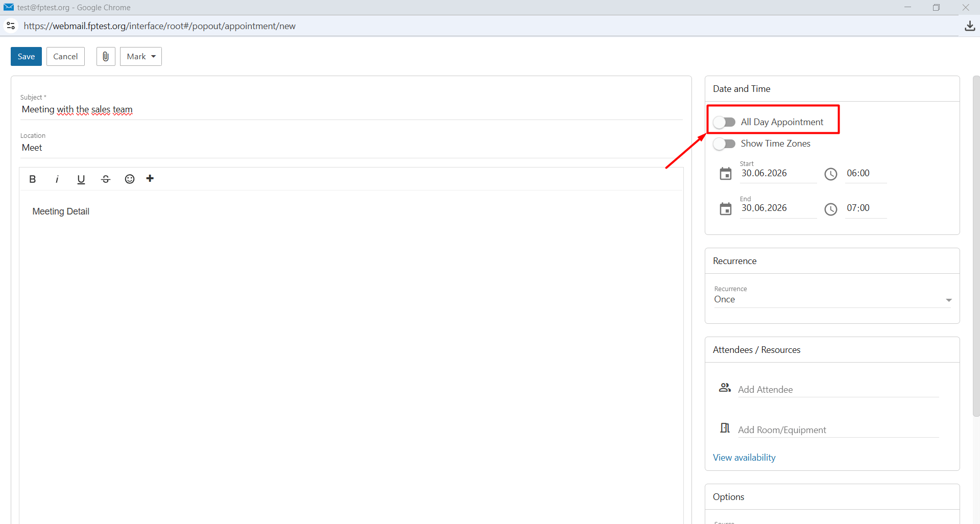Turn on Show Time Zones switch

(724, 144)
